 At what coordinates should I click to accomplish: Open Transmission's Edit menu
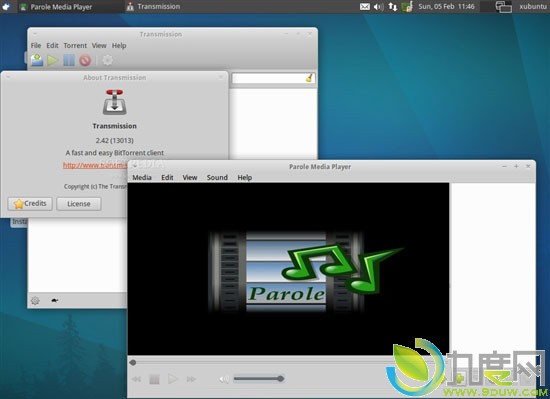52,46
